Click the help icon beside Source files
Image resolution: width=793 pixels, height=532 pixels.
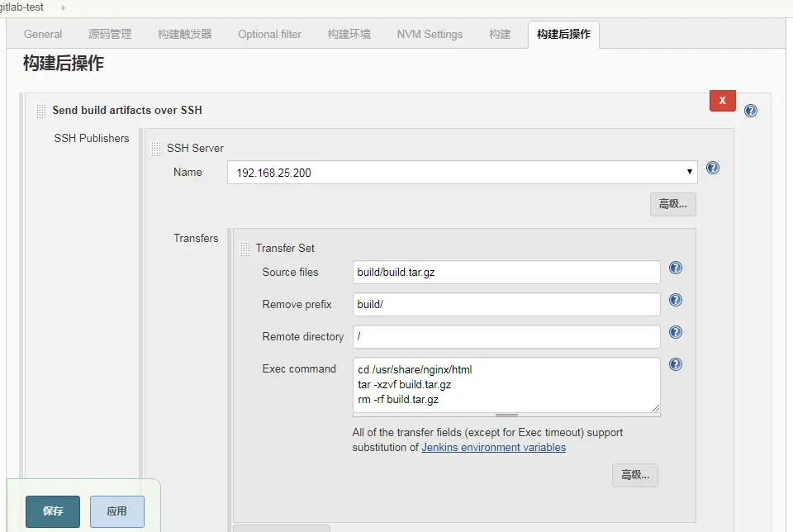click(x=675, y=268)
